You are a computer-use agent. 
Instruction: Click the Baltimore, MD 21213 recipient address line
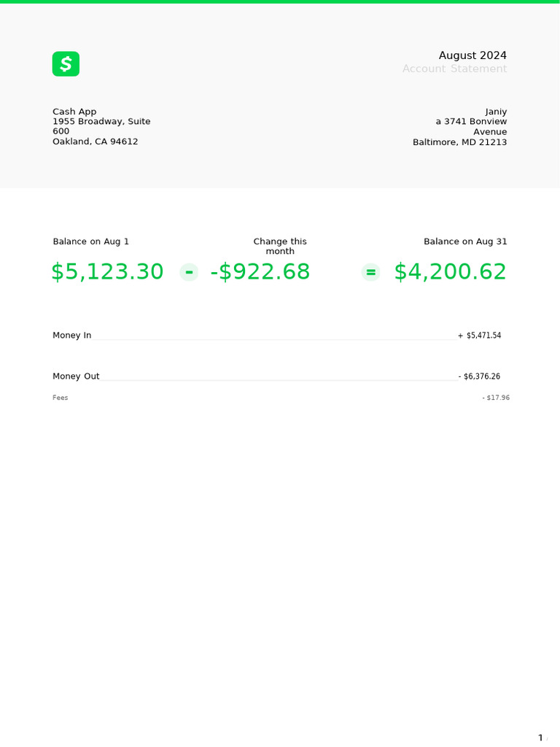(459, 142)
